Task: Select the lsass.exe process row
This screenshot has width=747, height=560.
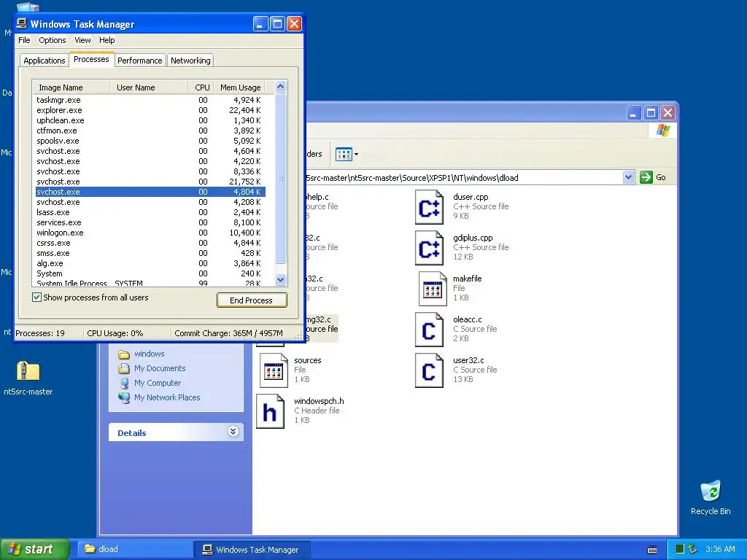Action: coord(150,212)
